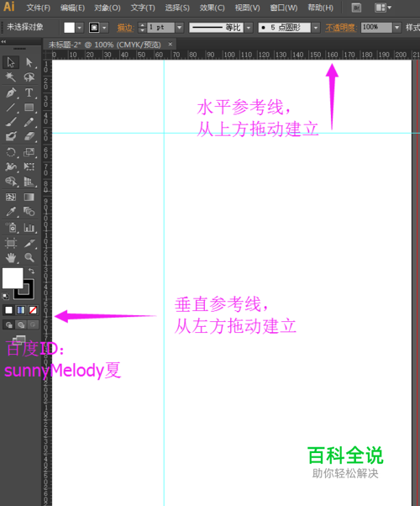Select the Rotate tool

coord(11,152)
